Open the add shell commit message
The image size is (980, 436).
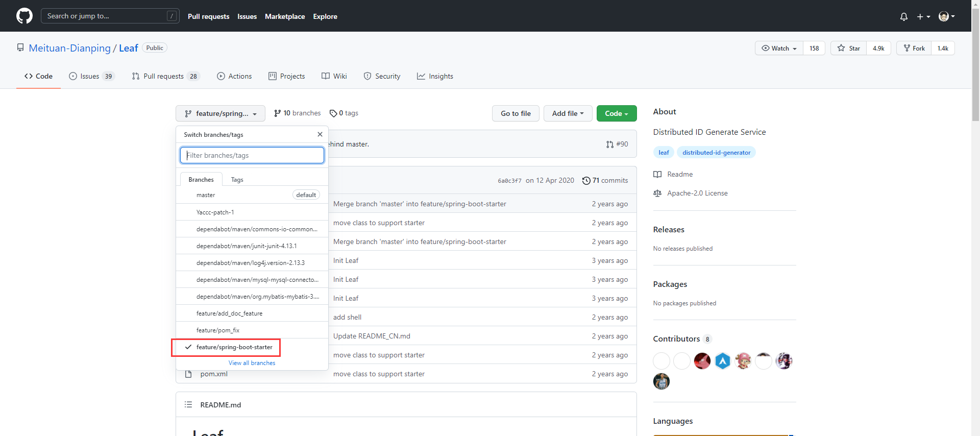[x=347, y=317]
